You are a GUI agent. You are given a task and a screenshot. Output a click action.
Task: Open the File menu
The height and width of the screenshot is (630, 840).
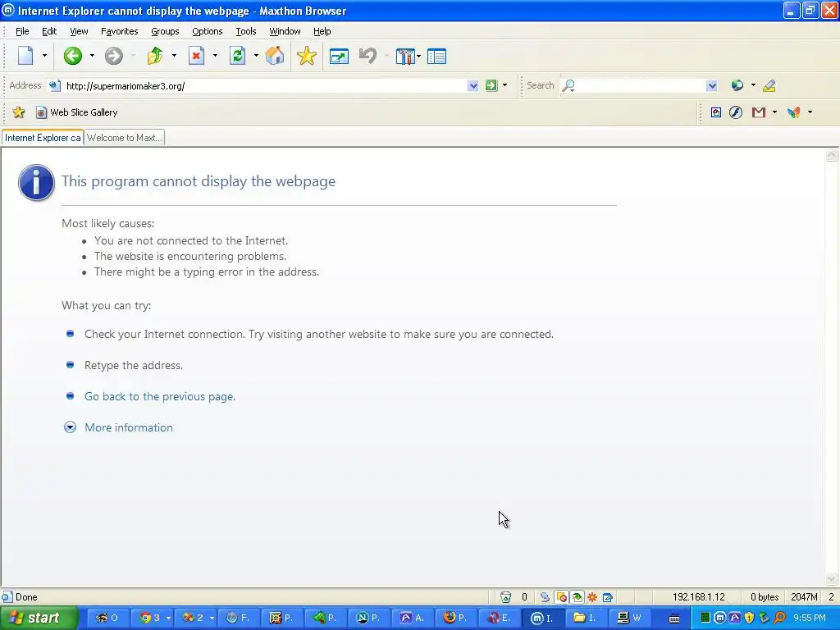[x=22, y=31]
